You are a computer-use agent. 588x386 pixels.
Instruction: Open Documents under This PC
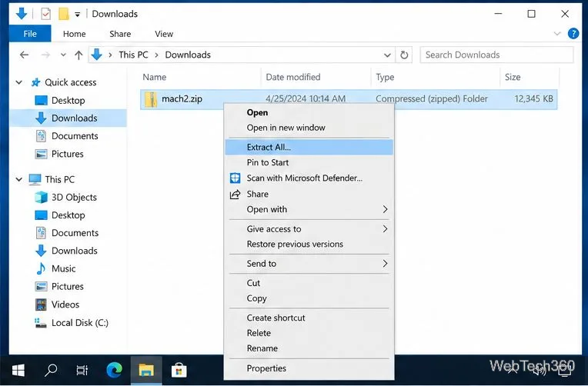(x=75, y=233)
